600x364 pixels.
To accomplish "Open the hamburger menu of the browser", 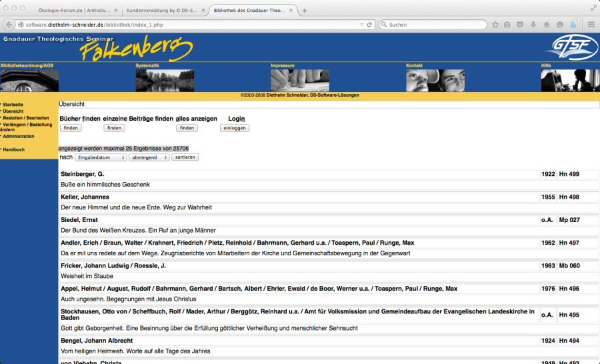I will (591, 25).
